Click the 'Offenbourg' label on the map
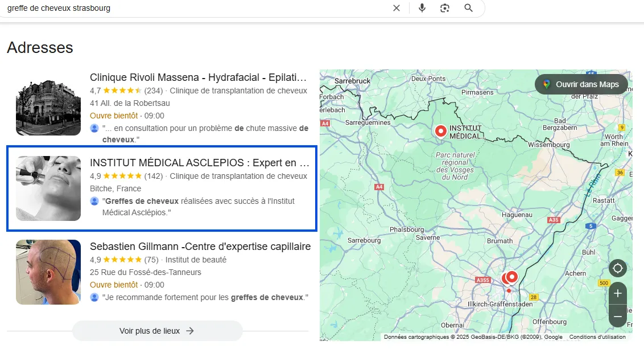The height and width of the screenshot is (357, 644). tap(550, 322)
